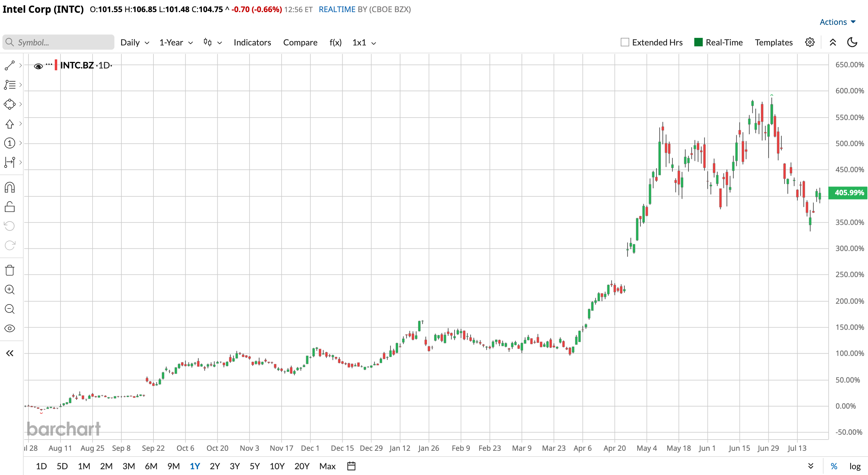
Task: Click the redo icon
Action: click(10, 245)
